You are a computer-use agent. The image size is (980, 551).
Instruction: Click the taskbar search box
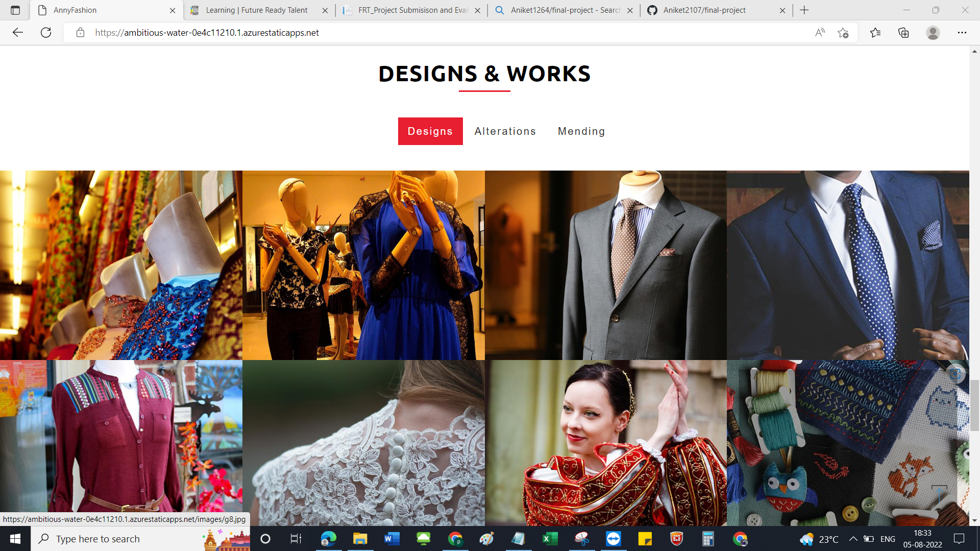click(140, 539)
